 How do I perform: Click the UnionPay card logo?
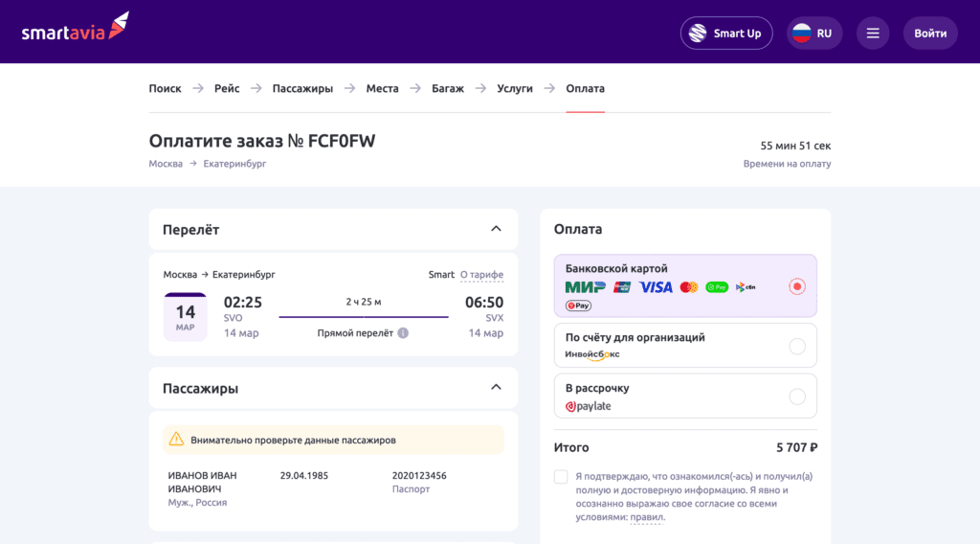pyautogui.click(x=622, y=287)
